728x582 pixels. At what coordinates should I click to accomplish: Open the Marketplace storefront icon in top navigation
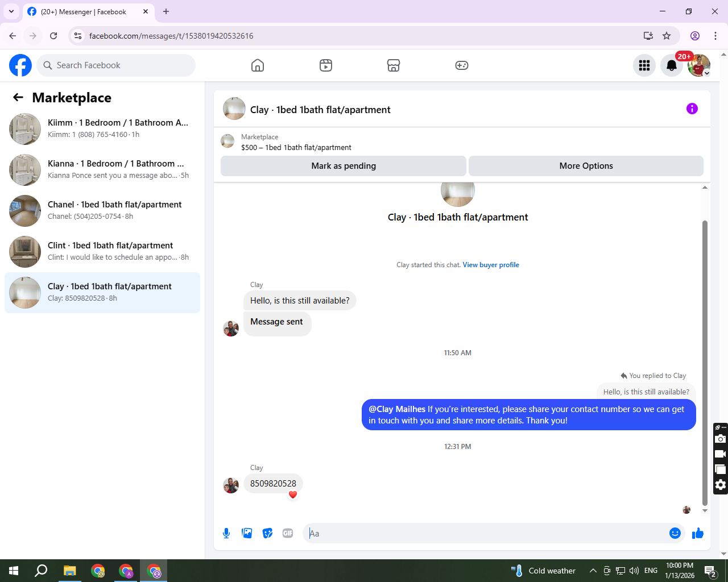pos(394,65)
